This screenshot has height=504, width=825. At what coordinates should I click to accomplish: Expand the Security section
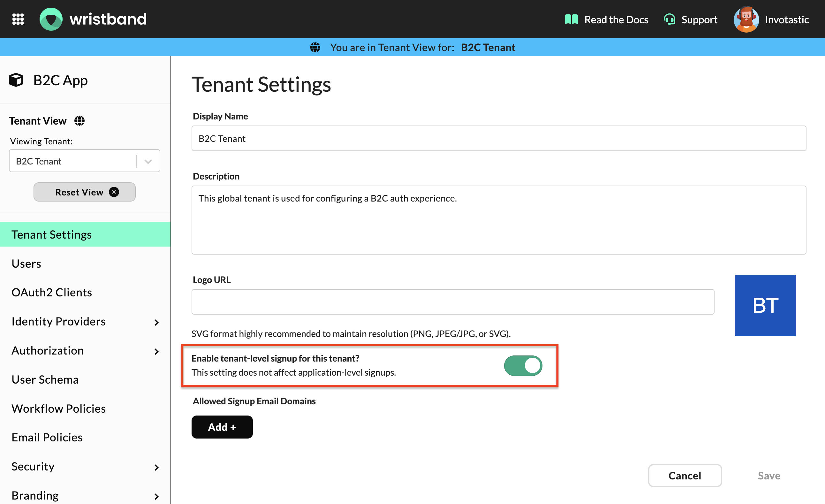point(156,467)
